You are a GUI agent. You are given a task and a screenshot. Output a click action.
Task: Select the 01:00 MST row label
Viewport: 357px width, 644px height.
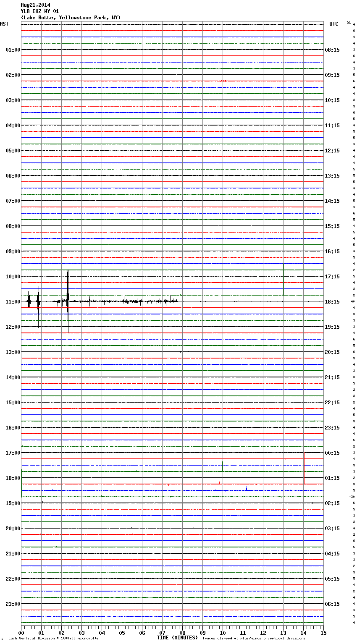[13, 50]
